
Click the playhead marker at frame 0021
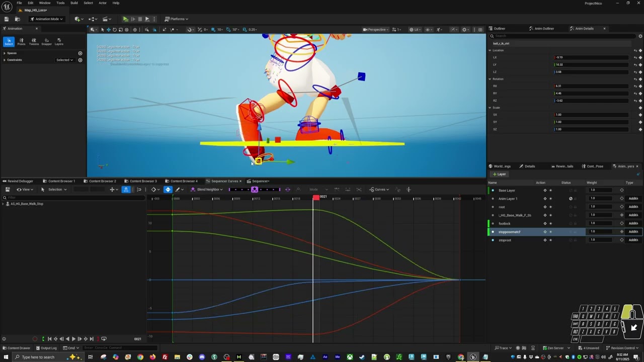316,198
